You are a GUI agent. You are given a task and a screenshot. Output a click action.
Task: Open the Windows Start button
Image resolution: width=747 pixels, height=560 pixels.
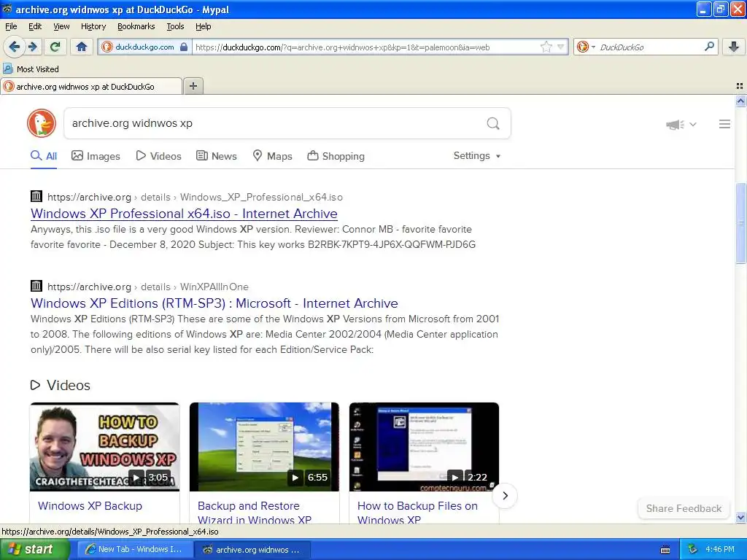[x=35, y=549]
